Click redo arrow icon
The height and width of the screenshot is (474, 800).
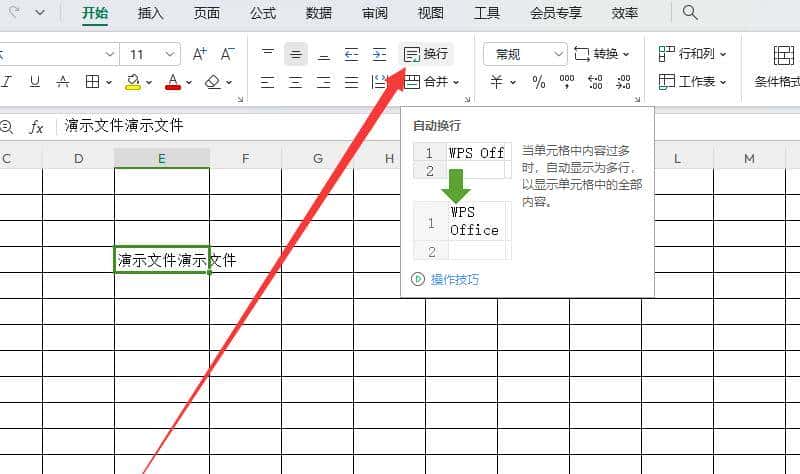pos(15,12)
